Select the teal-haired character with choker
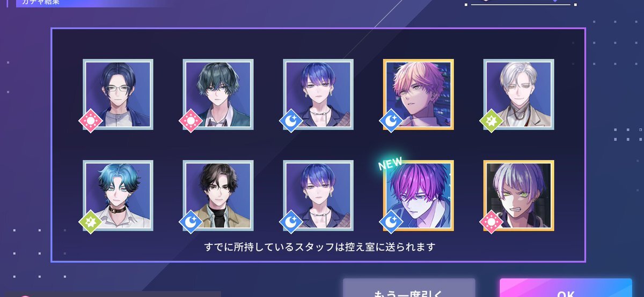The height and width of the screenshot is (297, 644). (x=118, y=195)
